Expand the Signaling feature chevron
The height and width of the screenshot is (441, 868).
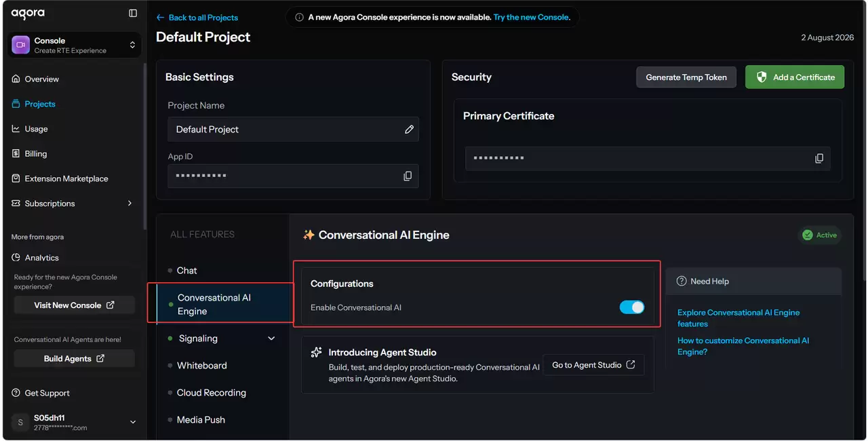pyautogui.click(x=272, y=339)
